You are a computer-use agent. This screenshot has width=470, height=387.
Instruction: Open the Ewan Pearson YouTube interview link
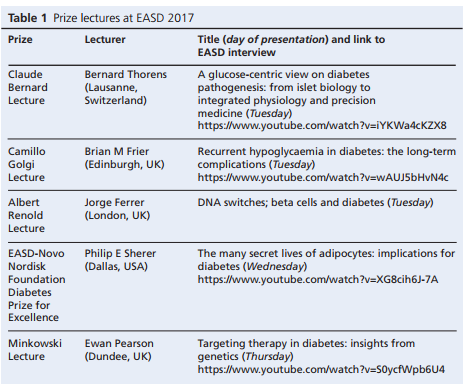(321, 369)
